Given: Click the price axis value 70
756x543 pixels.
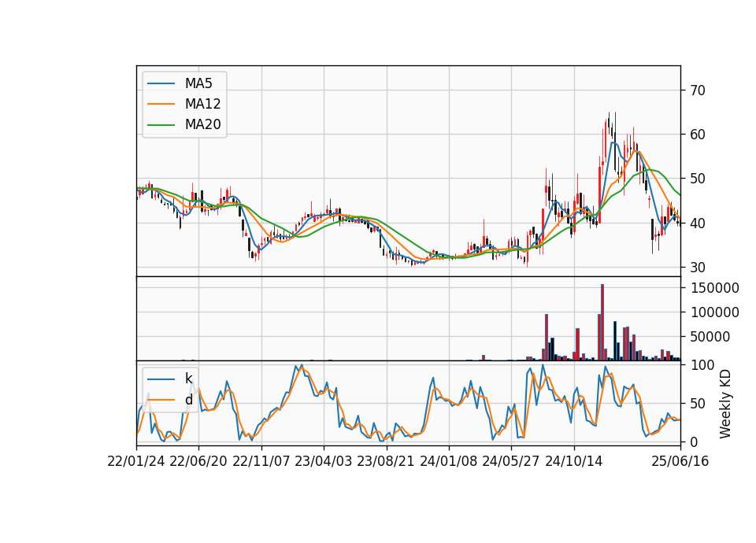Looking at the screenshot, I should pos(698,90).
